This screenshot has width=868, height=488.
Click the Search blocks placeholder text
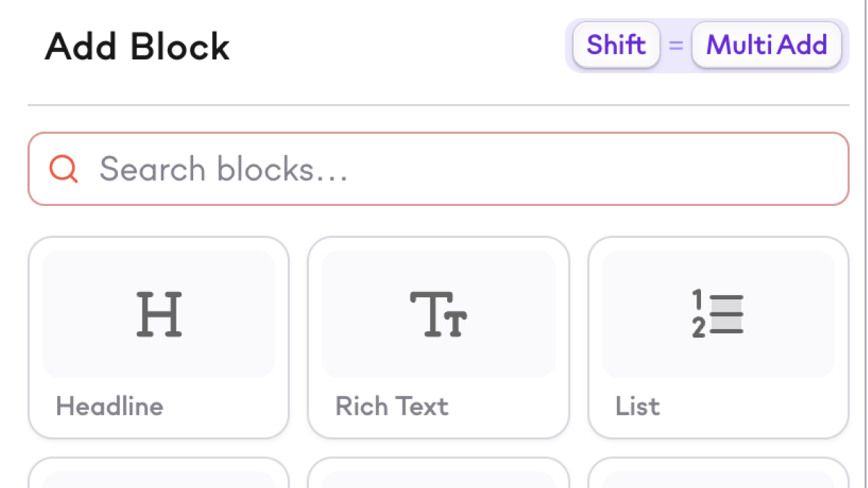[224, 169]
